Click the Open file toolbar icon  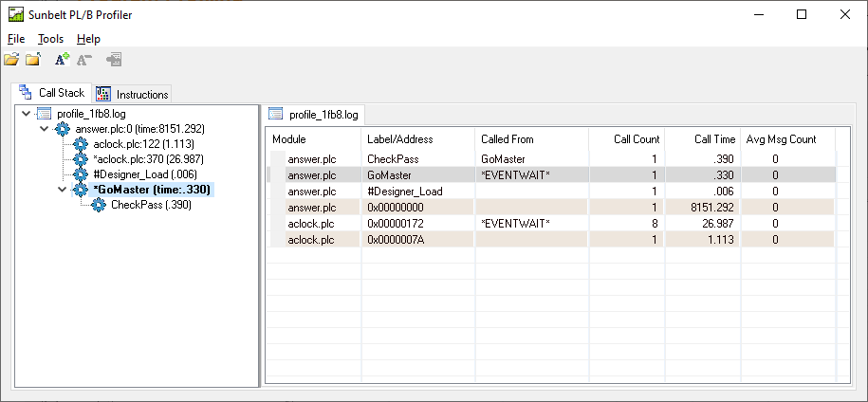(x=11, y=60)
